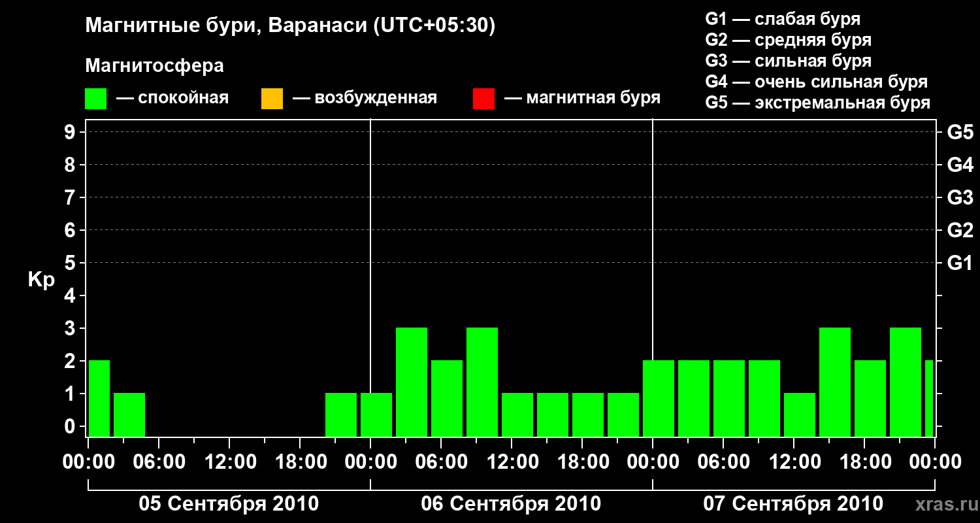Screen dimensions: 980x523
Task: Click the legend text '— спокойная'
Action: tap(172, 99)
